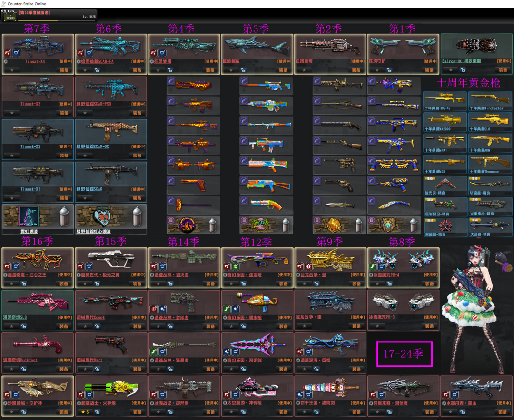The image size is (514, 420).
Task: Click the first blue icon on 饼干王国·甜筒剑
Action: 300,394
